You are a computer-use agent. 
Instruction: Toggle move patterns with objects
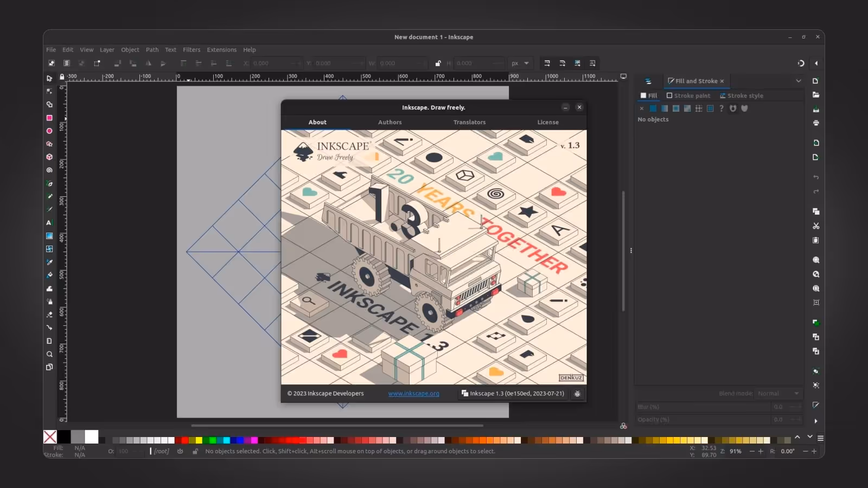(x=592, y=63)
